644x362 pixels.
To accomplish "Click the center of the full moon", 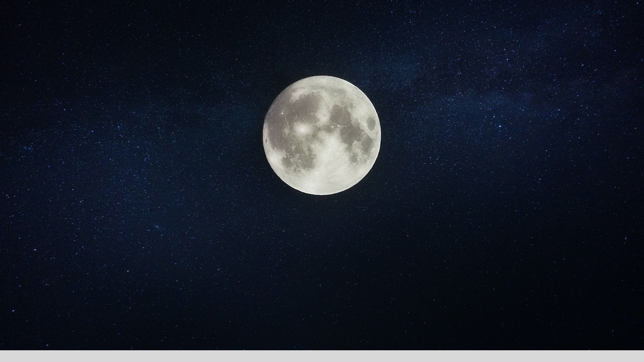I will tap(322, 135).
